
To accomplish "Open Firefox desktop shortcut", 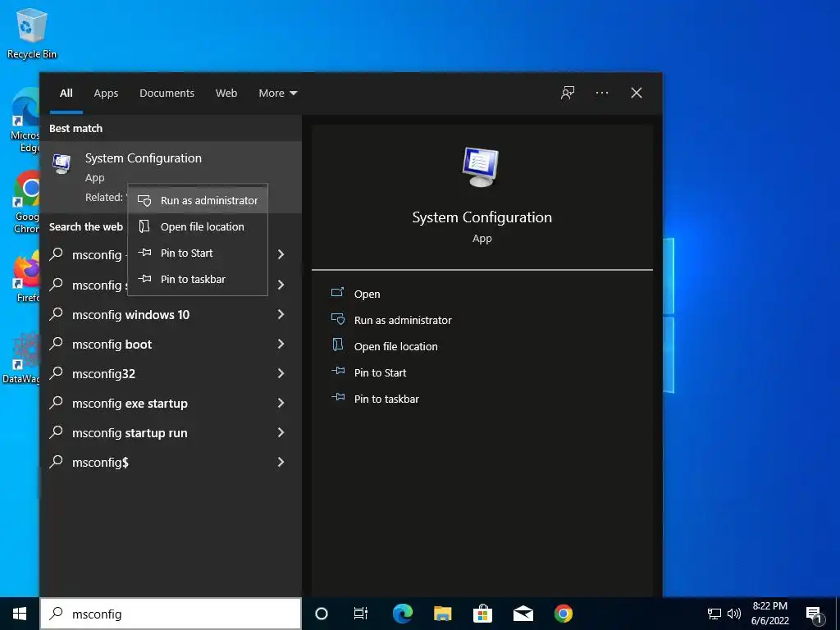I will 27,276.
